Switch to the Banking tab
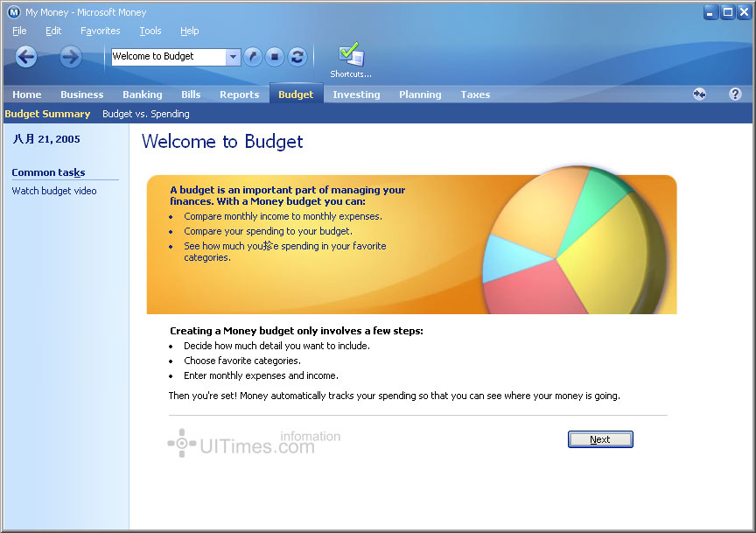 click(x=143, y=95)
